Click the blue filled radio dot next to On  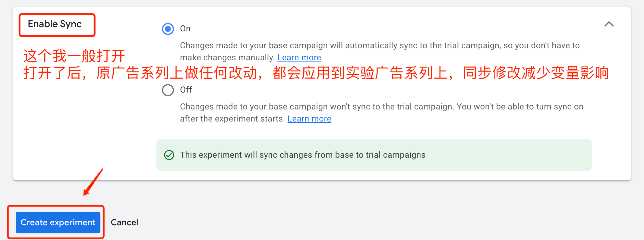pyautogui.click(x=168, y=29)
